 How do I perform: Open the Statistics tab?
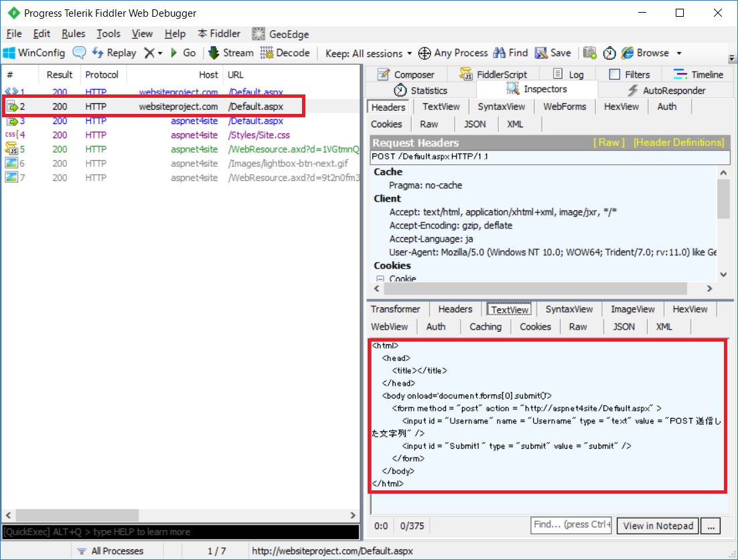pos(421,90)
